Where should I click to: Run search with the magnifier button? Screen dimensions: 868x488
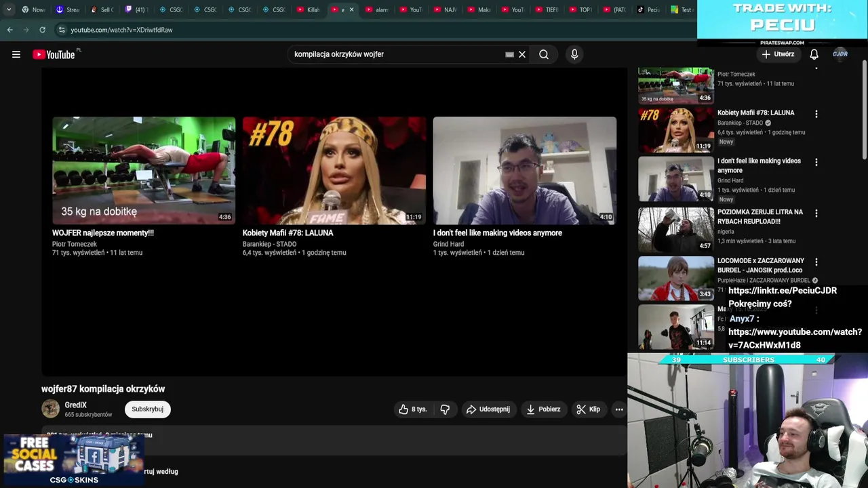(x=544, y=54)
